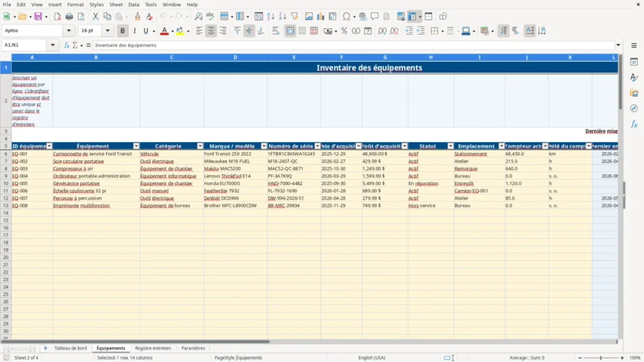Insert a chart with the chart icon
The image size is (644, 362).
tap(320, 16)
